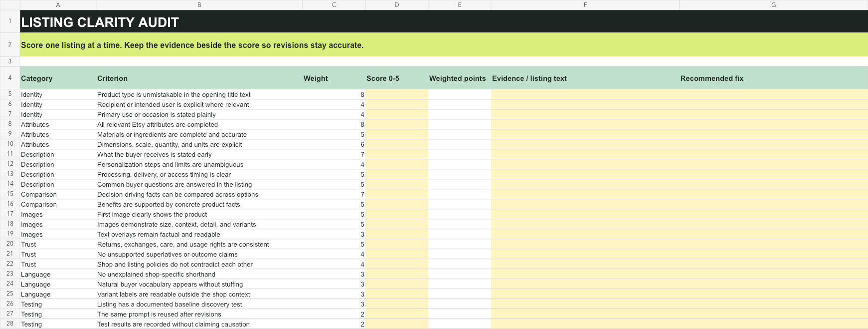Viewport: 868px width, 329px height.
Task: Select row 28 header number
Action: point(10,324)
